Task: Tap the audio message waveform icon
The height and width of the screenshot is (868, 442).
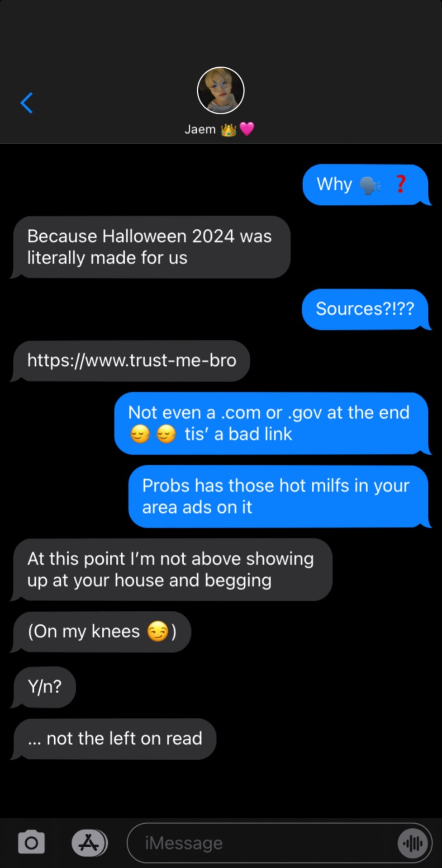Action: (x=413, y=843)
